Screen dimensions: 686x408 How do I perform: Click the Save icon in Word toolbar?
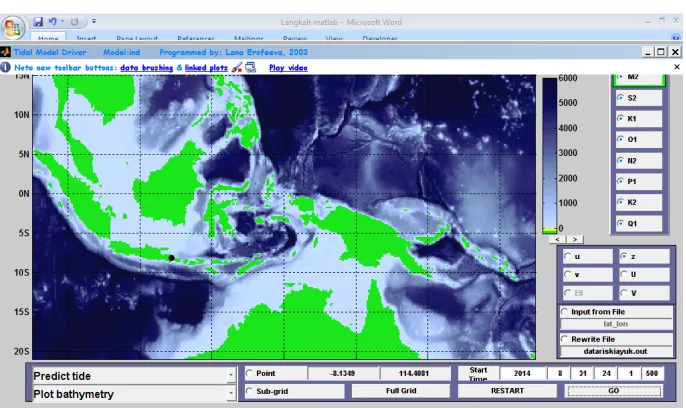(38, 21)
